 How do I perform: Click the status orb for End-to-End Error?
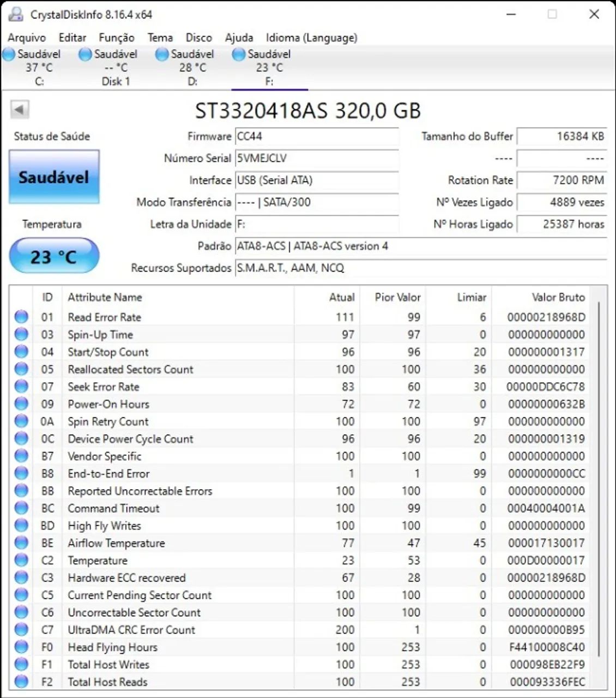[21, 473]
